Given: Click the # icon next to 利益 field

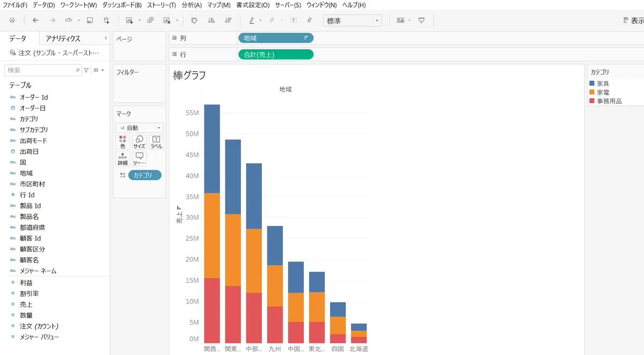Looking at the screenshot, I should coord(13,282).
